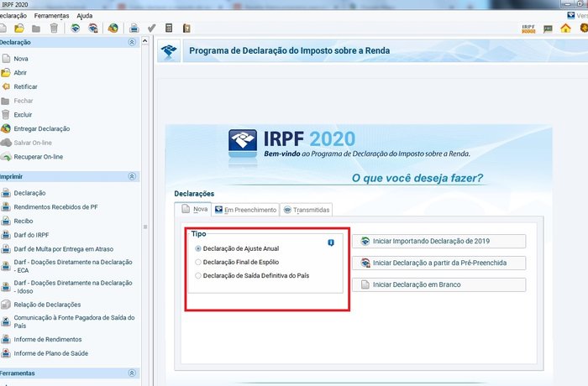Click the help book icon in the top toolbar
The image size is (588, 386).
tap(186, 28)
